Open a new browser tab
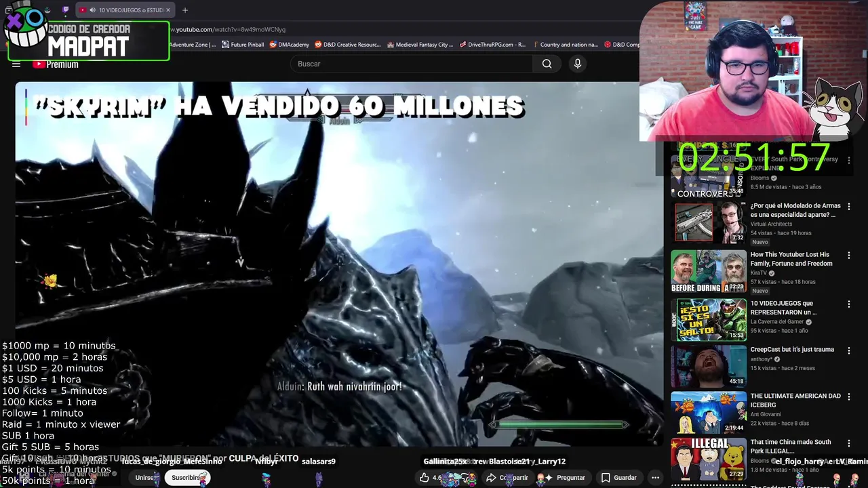Viewport: 868px width, 488px height. tap(185, 10)
